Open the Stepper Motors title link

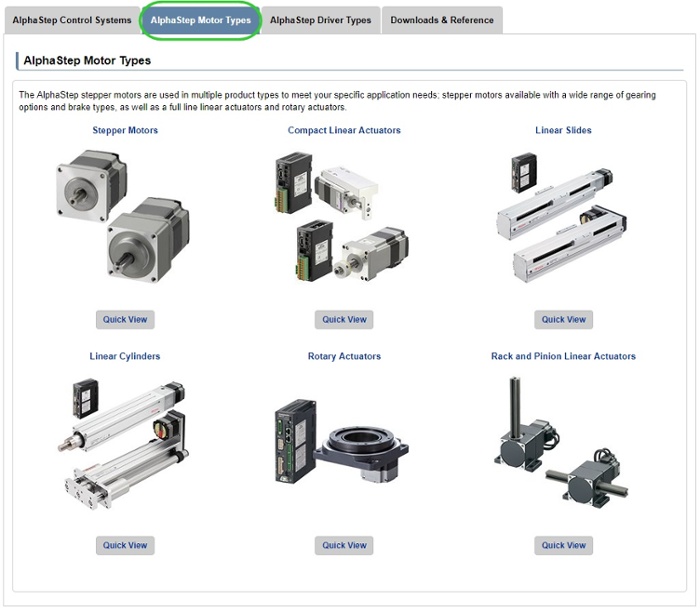[125, 130]
